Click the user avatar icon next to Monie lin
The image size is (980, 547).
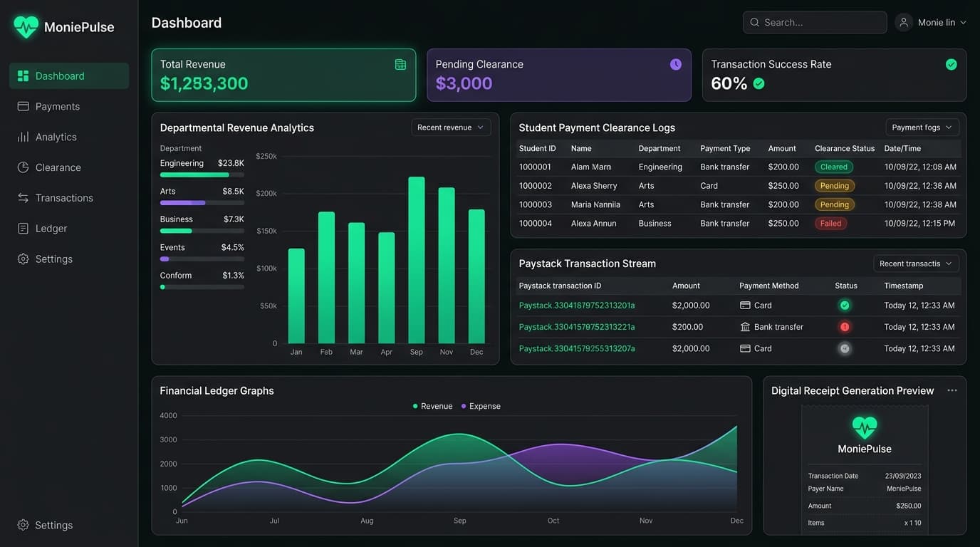pyautogui.click(x=904, y=22)
